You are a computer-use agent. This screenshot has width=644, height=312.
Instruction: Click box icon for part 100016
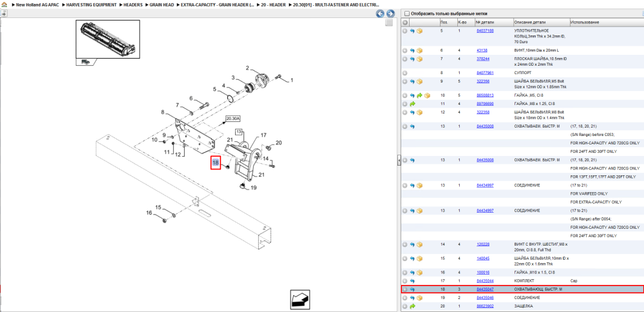click(419, 273)
